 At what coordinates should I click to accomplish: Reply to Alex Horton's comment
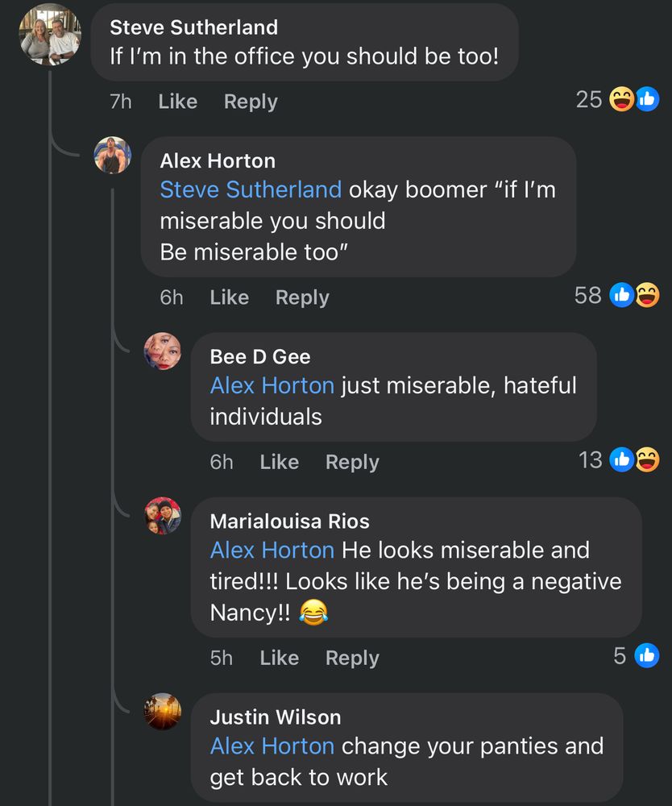click(302, 297)
